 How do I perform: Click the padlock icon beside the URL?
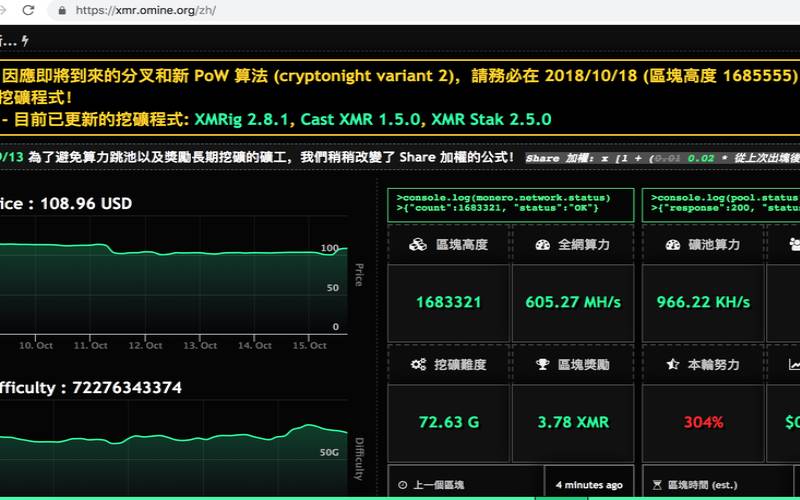pyautogui.click(x=63, y=11)
